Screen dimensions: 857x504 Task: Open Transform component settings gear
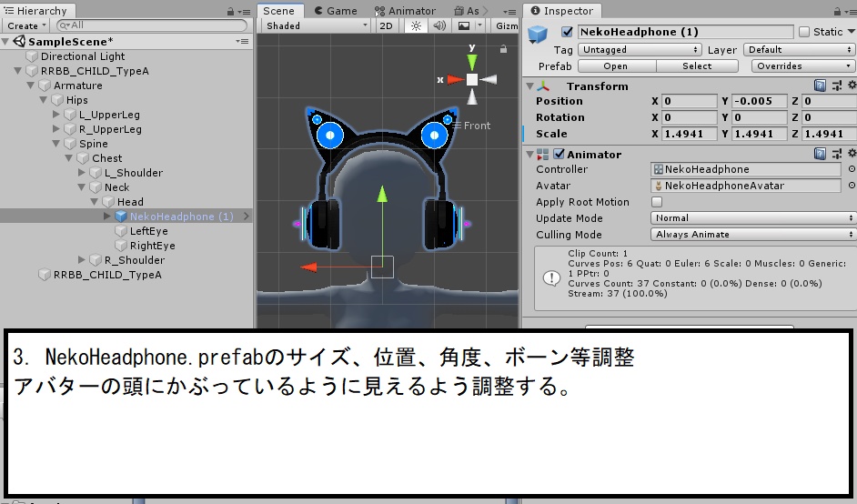852,86
